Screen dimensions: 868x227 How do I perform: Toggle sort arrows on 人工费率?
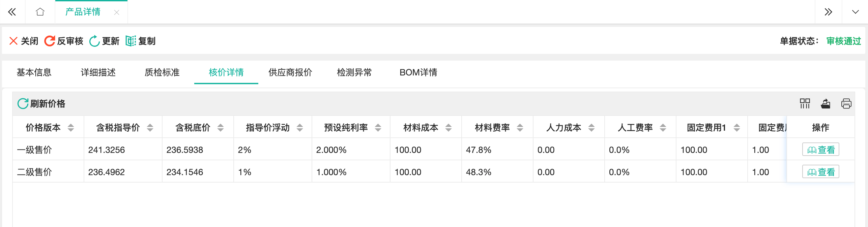click(x=663, y=128)
